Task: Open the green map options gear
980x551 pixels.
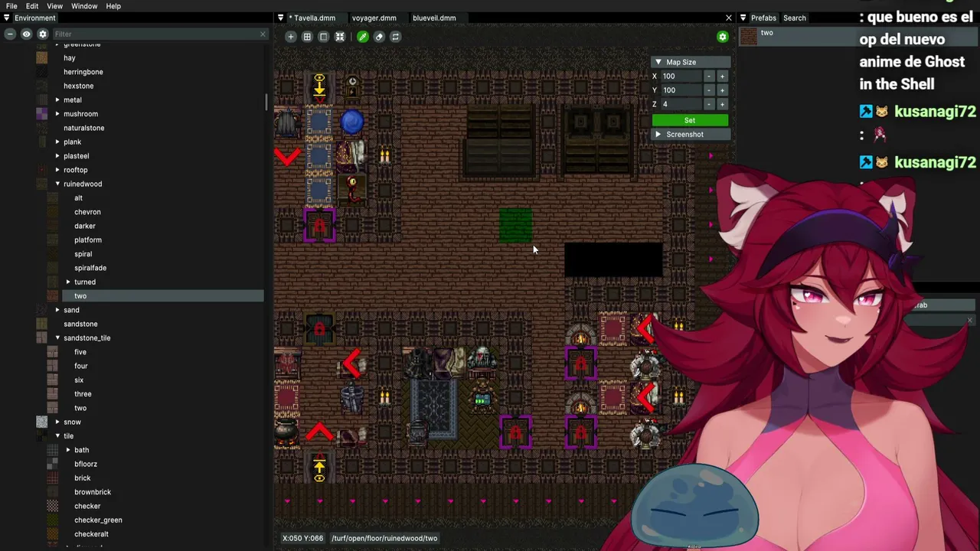Action: (722, 37)
